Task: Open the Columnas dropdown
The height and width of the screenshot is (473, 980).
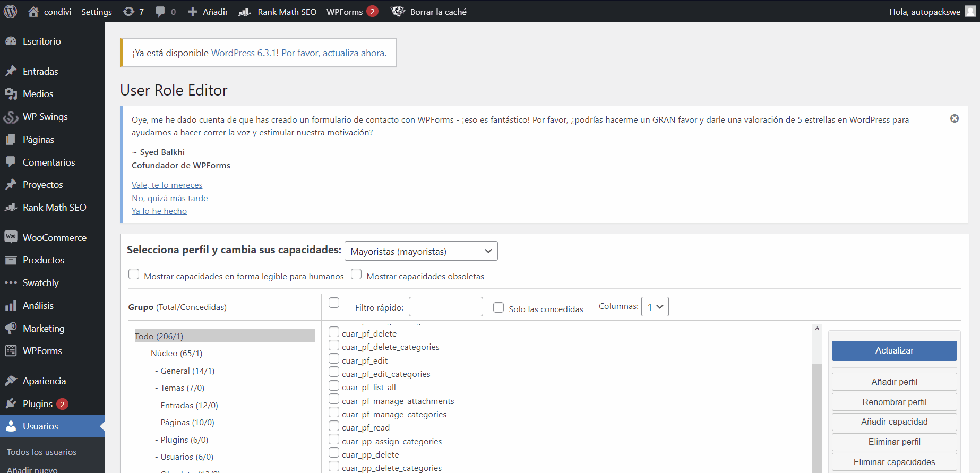Action: [655, 307]
